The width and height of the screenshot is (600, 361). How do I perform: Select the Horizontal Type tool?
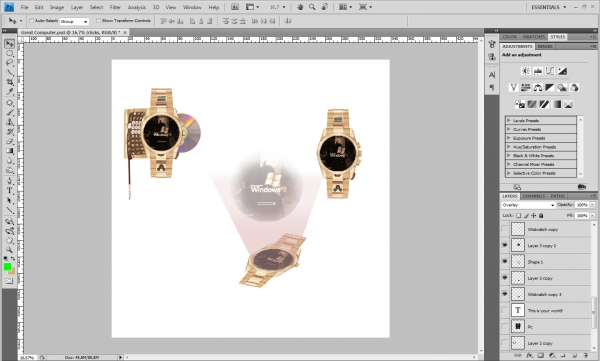10,191
